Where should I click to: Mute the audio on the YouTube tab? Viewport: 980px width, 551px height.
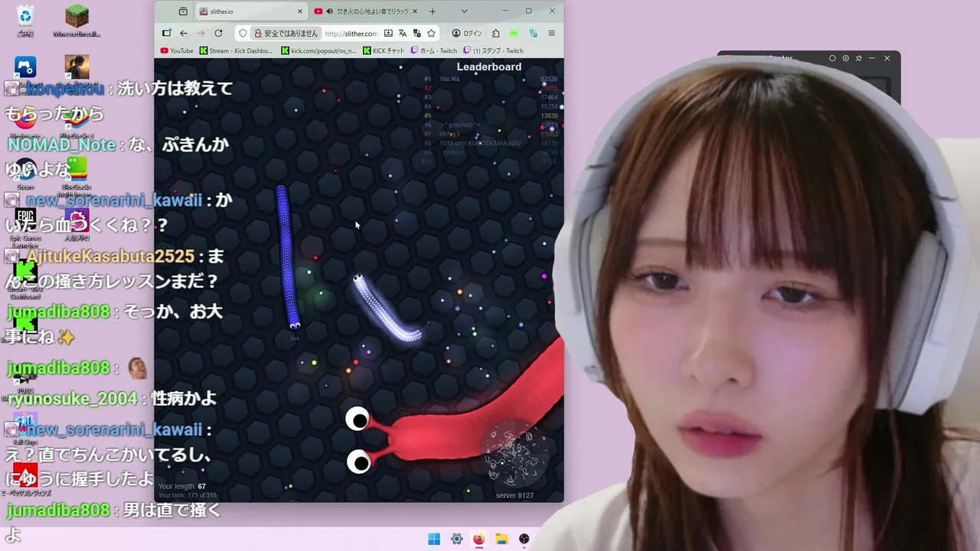329,11
